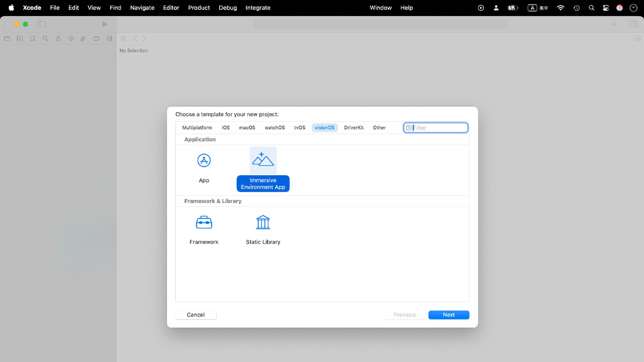Open the related items grid icon

pyautogui.click(x=123, y=39)
